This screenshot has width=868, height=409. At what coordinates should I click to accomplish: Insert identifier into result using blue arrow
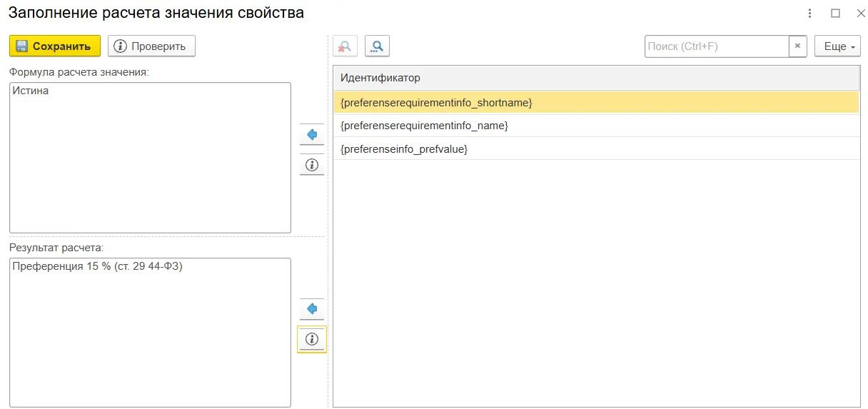pyautogui.click(x=312, y=309)
